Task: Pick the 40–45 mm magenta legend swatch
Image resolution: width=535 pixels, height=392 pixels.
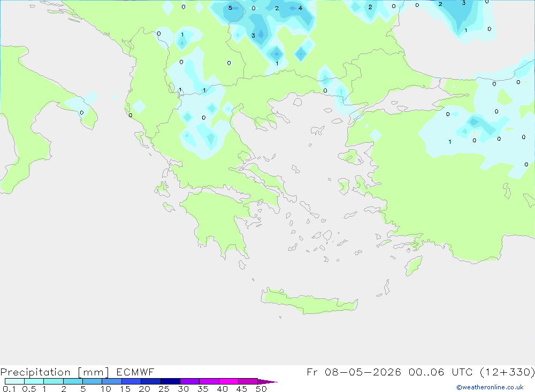Action: tap(228, 381)
